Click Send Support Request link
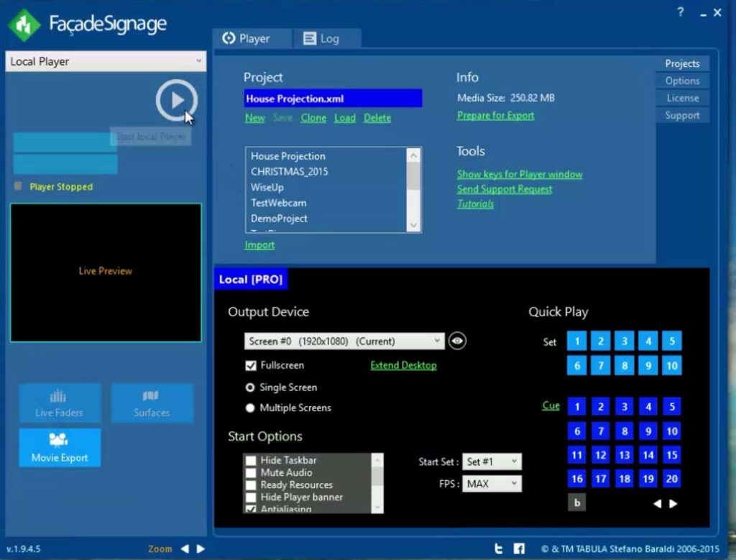The width and height of the screenshot is (736, 560). coord(505,189)
